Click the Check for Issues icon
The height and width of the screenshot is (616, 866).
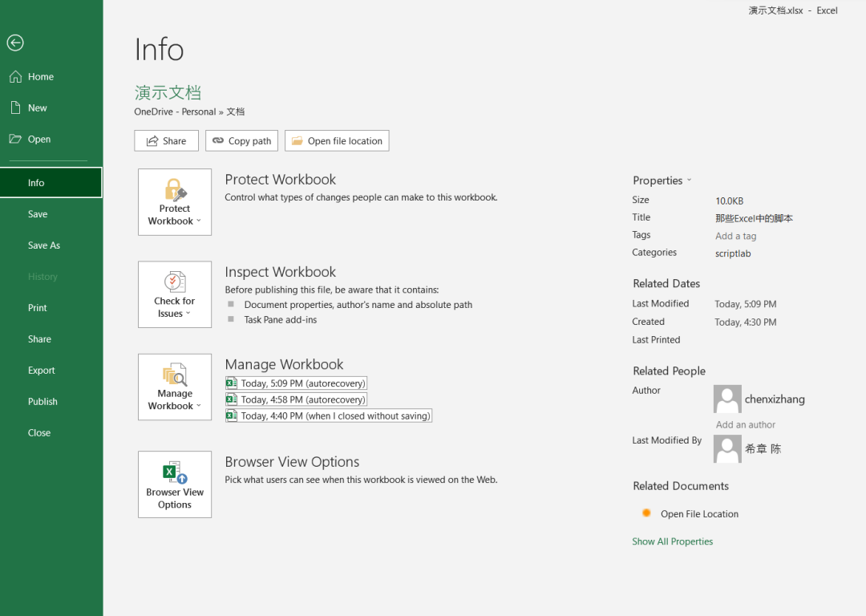tap(175, 282)
